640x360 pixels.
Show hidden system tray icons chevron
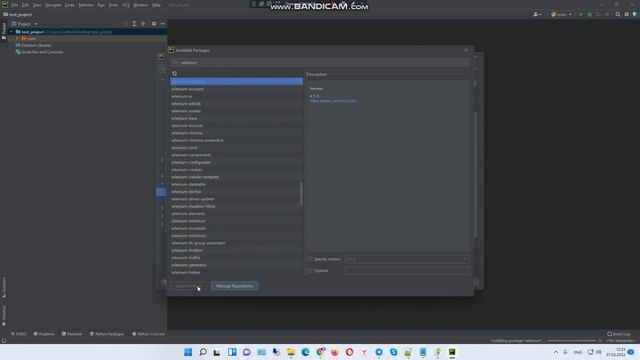556,352
